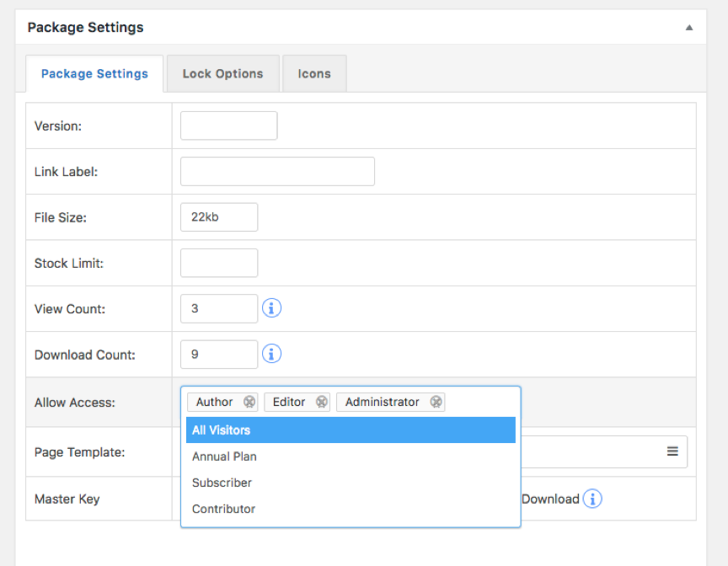Image resolution: width=728 pixels, height=566 pixels.
Task: Remove the Author tag from Allow Access
Action: pos(249,403)
